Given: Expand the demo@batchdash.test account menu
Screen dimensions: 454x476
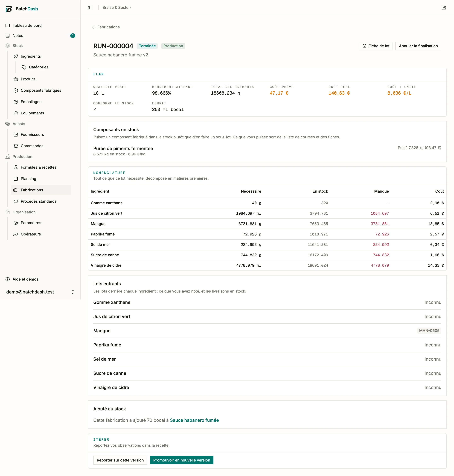Looking at the screenshot, I should click(40, 292).
